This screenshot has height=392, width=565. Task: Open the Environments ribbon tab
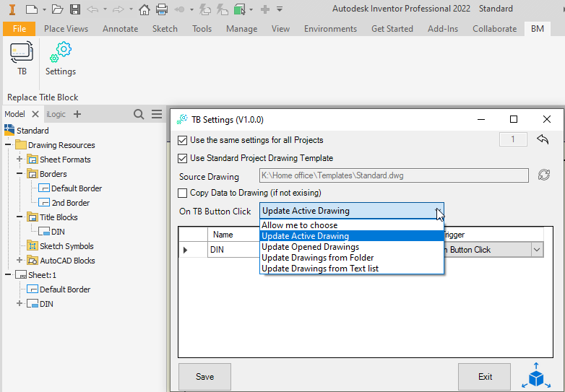(330, 29)
